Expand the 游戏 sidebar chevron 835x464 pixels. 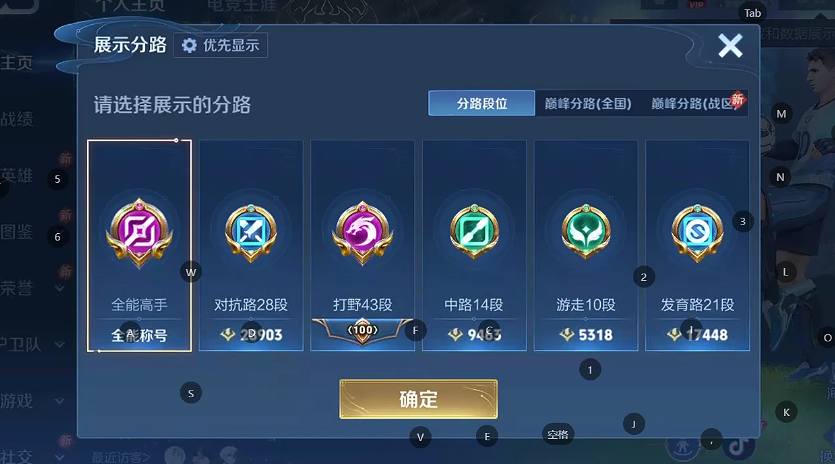click(60, 401)
